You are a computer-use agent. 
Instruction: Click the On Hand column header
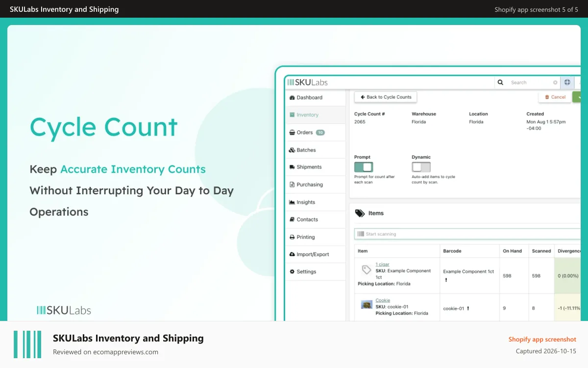513,251
